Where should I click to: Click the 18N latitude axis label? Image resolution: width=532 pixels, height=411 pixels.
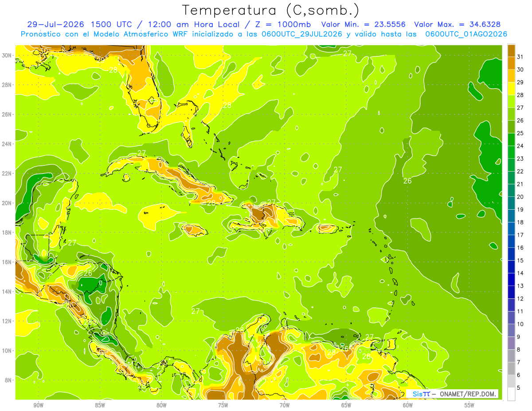[x=8, y=233]
